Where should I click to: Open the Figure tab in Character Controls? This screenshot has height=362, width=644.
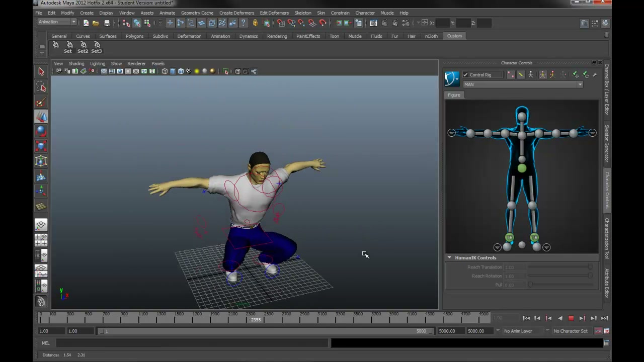tap(454, 95)
